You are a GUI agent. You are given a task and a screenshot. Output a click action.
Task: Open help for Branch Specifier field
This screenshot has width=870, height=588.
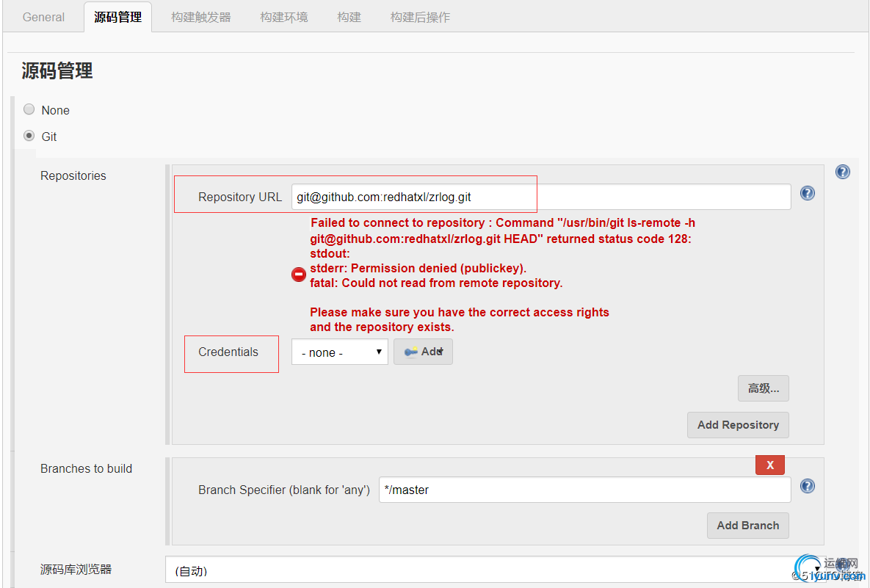coord(808,486)
